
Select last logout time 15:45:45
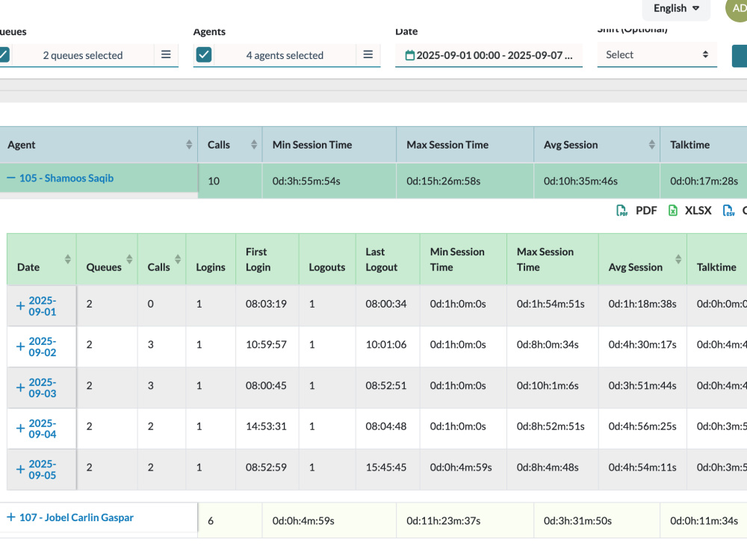click(x=386, y=467)
